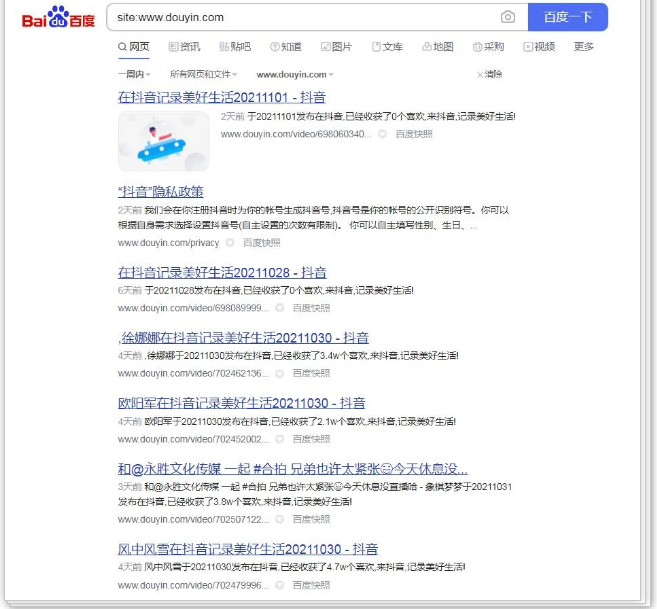Open result 在抖音记录美好生活20211101 - 抖音
This screenshot has height=609, width=657.
point(222,97)
